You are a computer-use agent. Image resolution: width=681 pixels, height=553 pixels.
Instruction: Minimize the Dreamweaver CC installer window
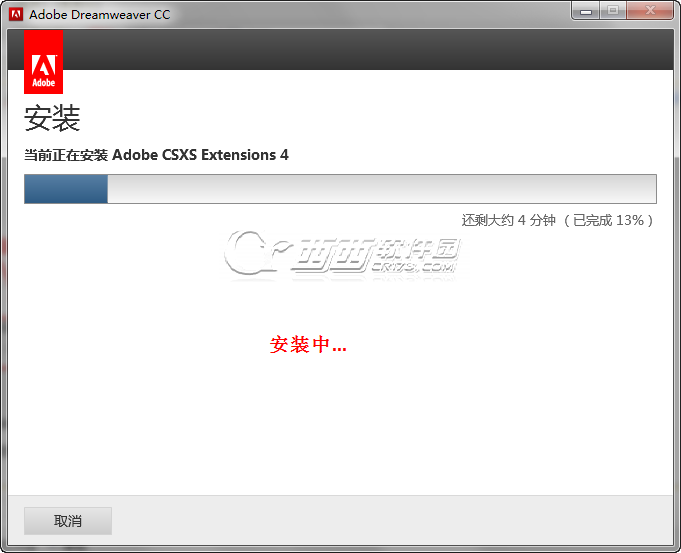coord(586,11)
